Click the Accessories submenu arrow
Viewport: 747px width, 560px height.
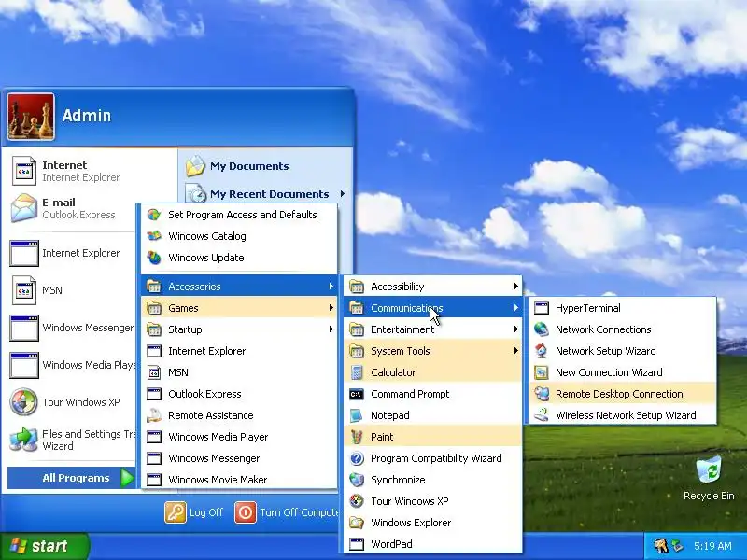point(331,287)
